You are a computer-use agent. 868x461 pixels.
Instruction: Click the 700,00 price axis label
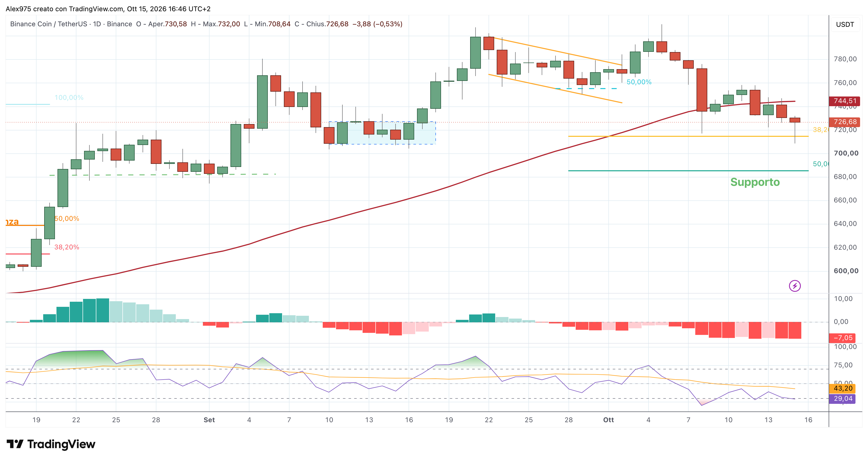pos(846,153)
